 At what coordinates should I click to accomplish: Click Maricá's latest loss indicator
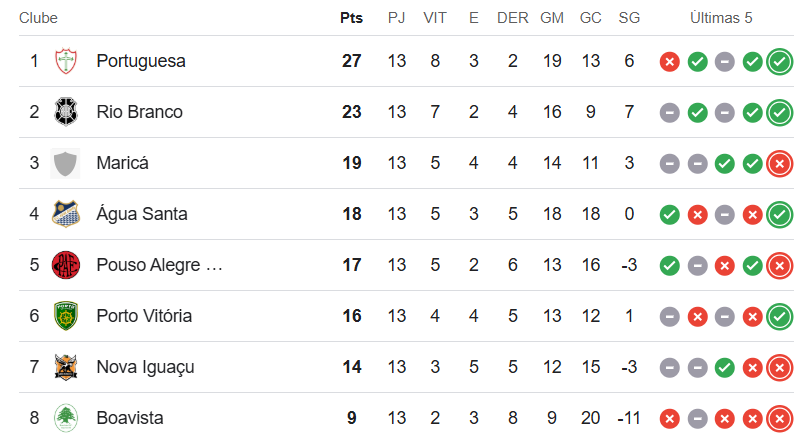pos(780,164)
